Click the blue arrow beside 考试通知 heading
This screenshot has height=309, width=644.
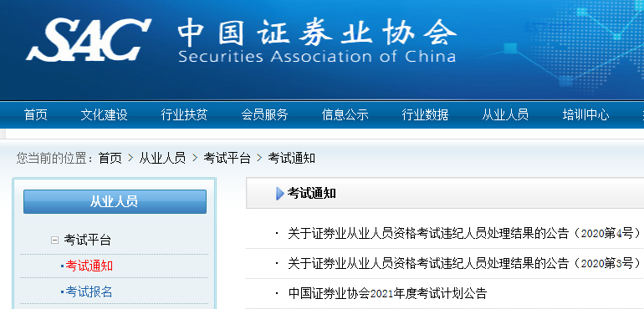coord(280,193)
